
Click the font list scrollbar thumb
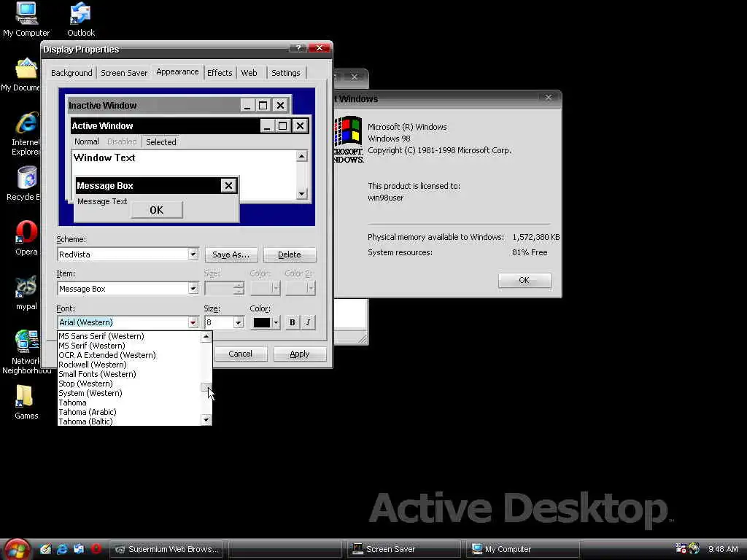206,386
